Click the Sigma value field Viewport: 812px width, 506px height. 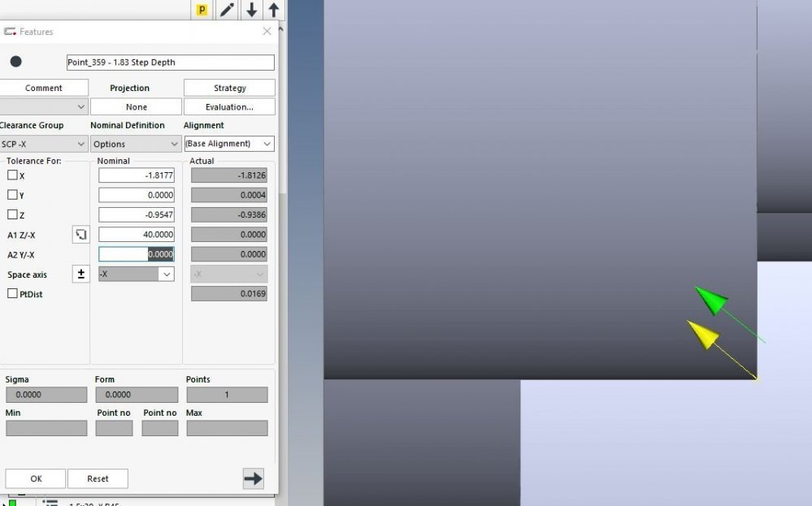click(46, 394)
